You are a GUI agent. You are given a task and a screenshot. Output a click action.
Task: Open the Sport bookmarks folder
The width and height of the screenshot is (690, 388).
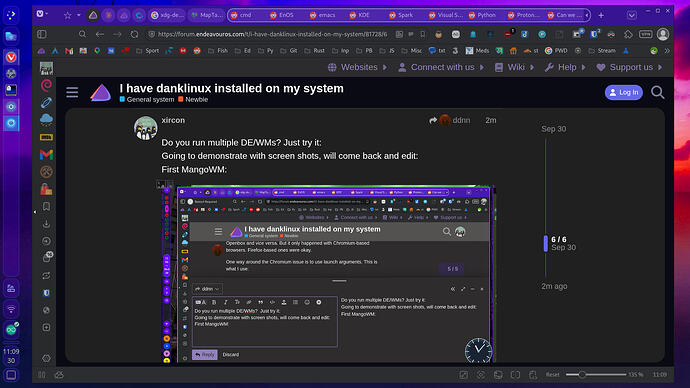(147, 51)
